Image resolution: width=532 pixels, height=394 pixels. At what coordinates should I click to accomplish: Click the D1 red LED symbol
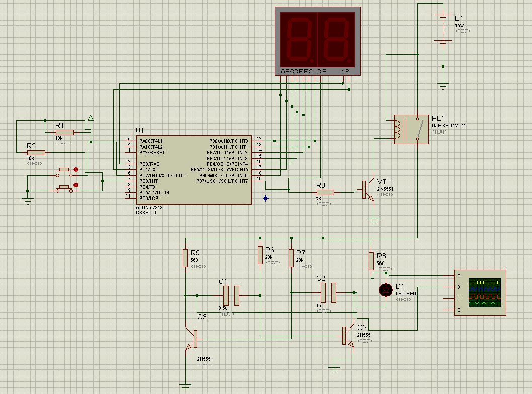386,290
